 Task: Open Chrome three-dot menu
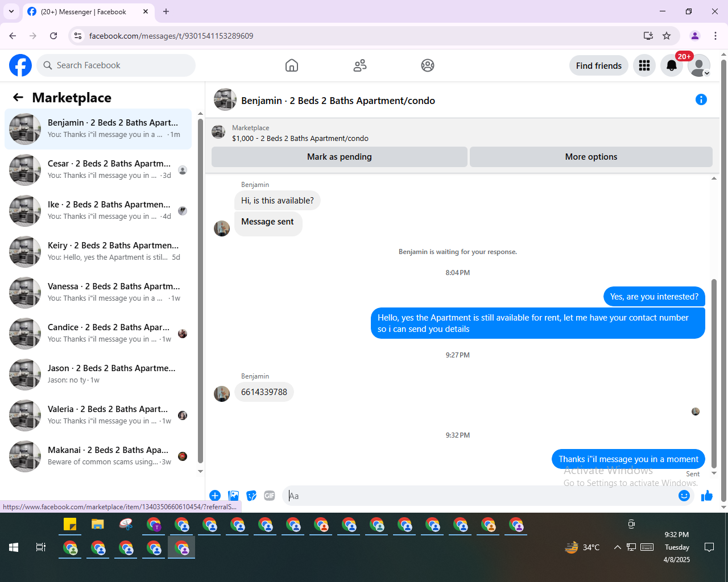(715, 36)
